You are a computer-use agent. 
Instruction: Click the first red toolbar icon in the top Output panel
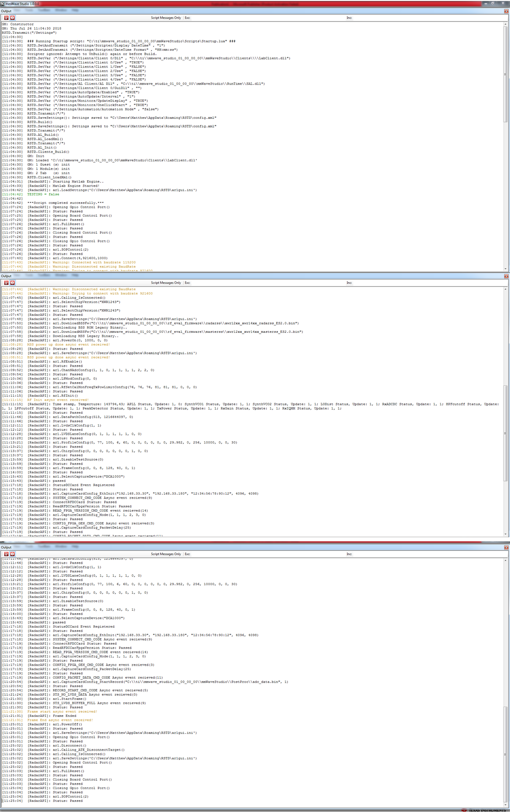tap(6, 18)
